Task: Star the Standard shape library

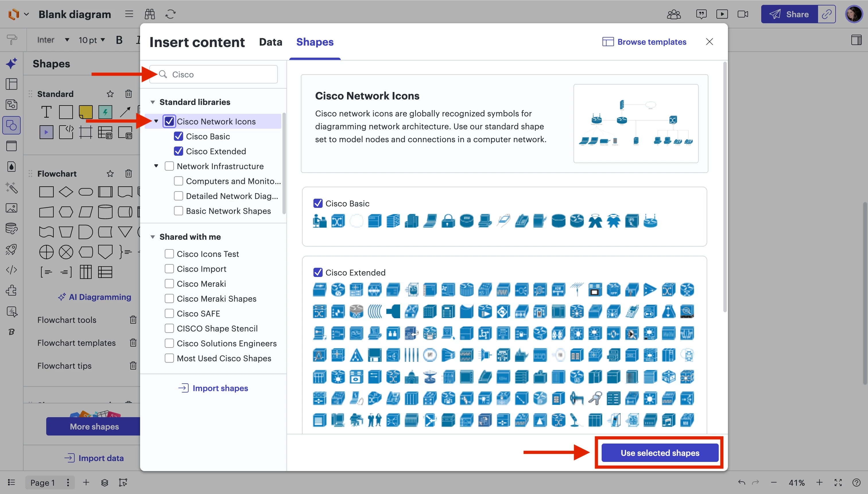Action: point(110,94)
